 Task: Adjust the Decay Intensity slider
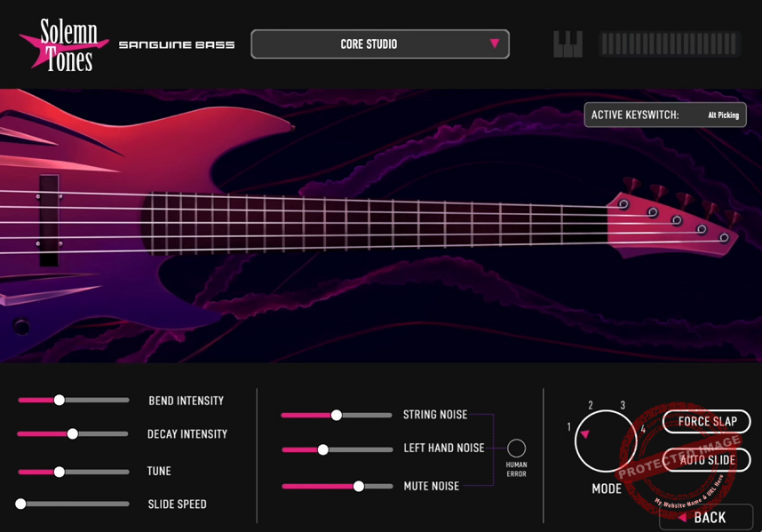point(73,433)
